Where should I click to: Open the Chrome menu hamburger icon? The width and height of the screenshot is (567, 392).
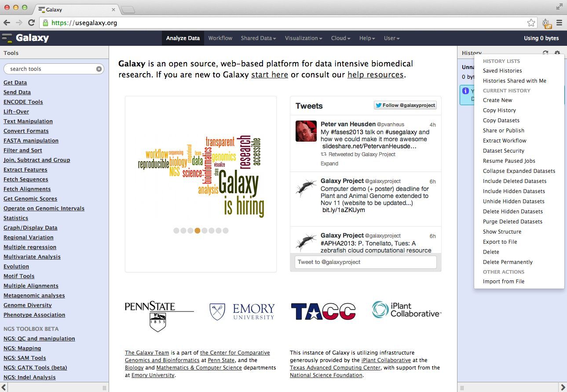(560, 22)
